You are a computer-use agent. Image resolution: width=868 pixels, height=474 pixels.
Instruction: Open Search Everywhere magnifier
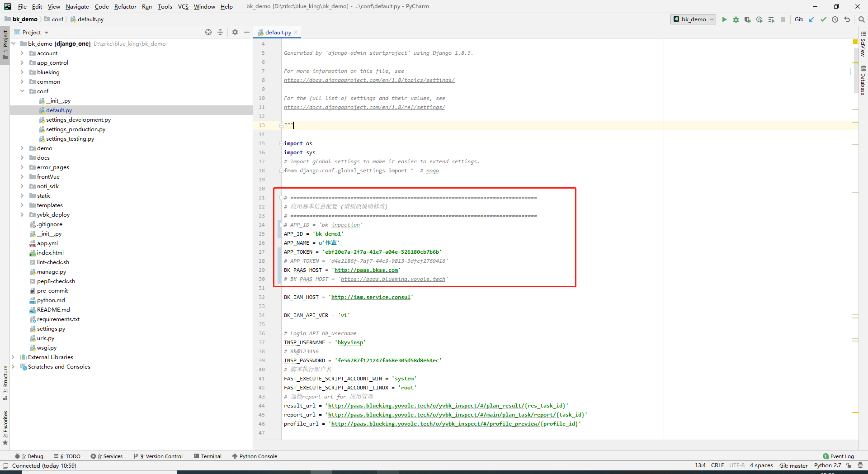[862, 19]
